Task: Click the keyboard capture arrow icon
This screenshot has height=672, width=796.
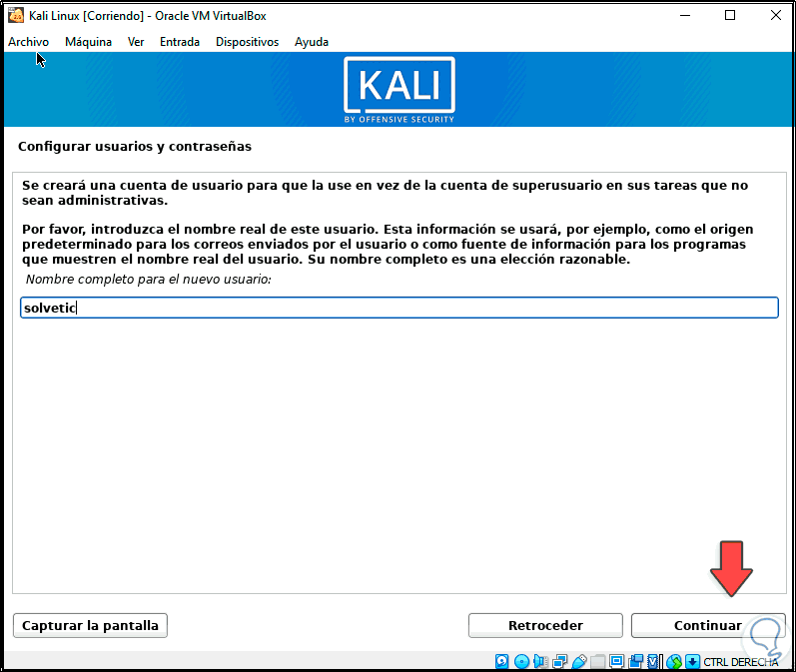Action: point(692,661)
